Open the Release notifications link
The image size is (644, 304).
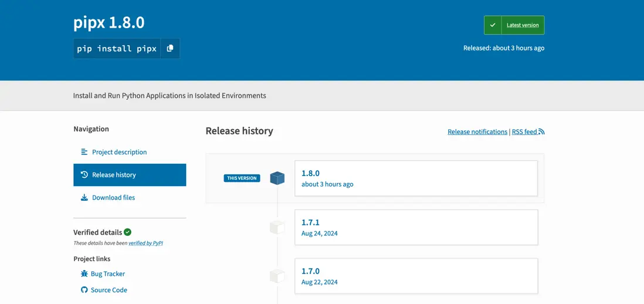[477, 132]
